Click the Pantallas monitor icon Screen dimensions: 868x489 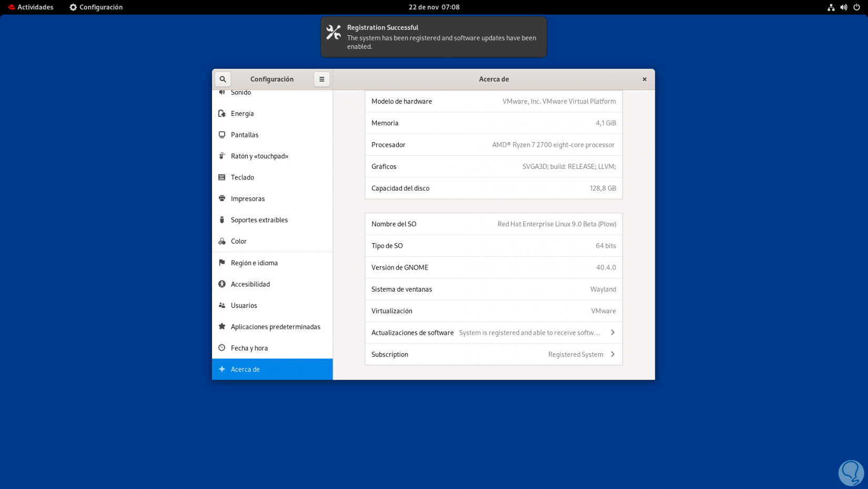pos(222,135)
